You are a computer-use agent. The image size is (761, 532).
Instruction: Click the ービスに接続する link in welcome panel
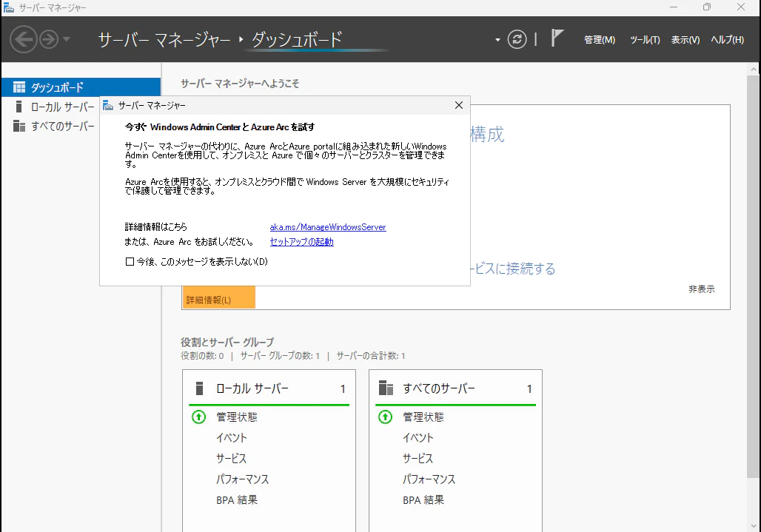[513, 269]
